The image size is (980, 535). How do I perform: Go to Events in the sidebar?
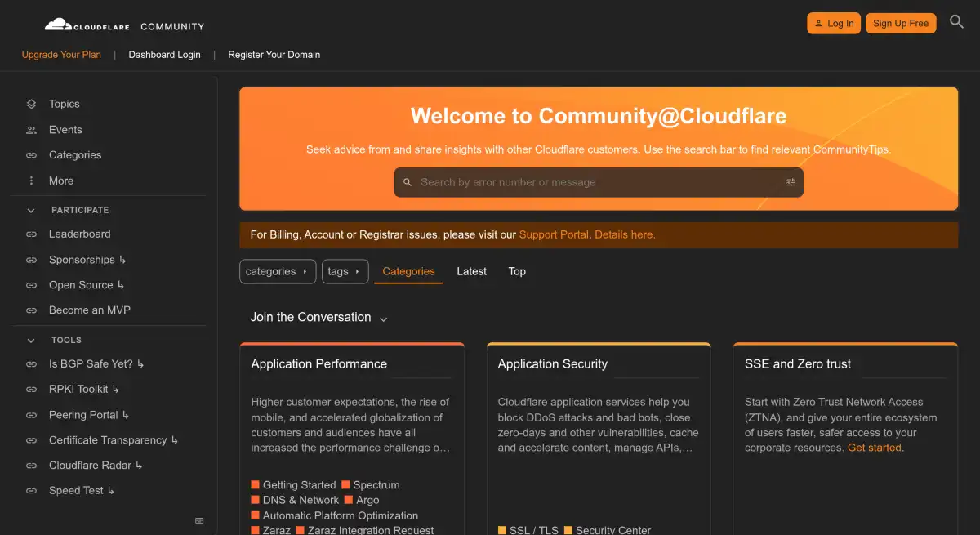tap(65, 130)
